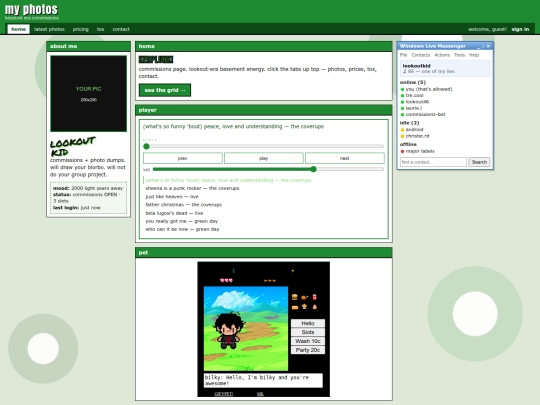540x405 pixels.
Task: Open Messenger File menu
Action: click(x=403, y=55)
